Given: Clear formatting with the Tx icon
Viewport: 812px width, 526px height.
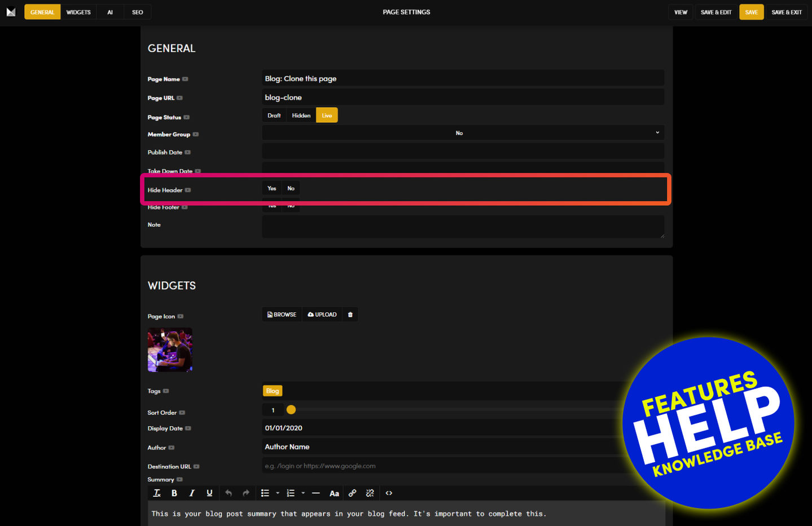Looking at the screenshot, I should pyautogui.click(x=157, y=493).
